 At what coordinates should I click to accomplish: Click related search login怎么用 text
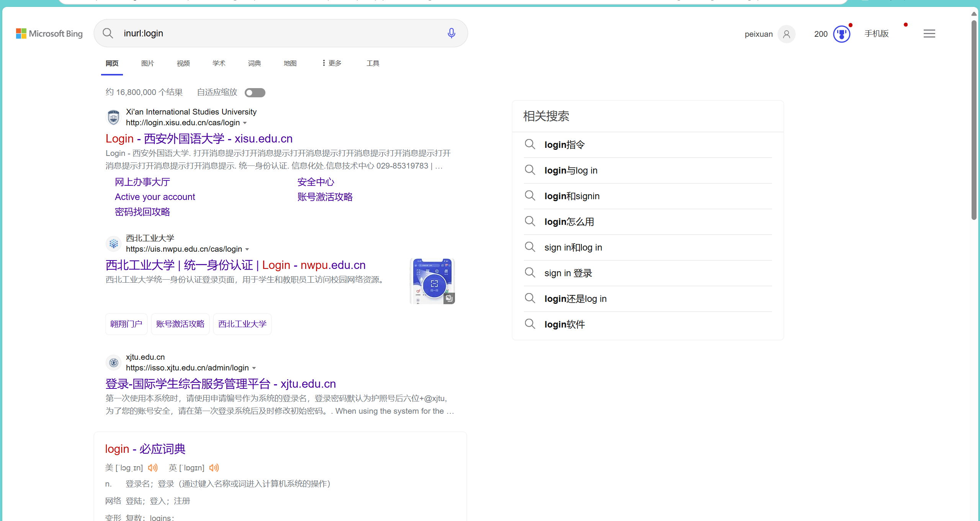pyautogui.click(x=569, y=222)
